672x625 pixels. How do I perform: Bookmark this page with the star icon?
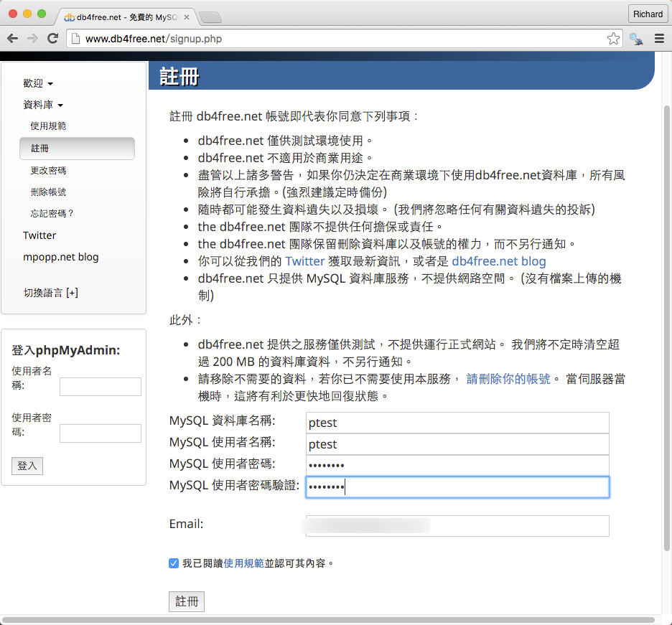(x=613, y=39)
